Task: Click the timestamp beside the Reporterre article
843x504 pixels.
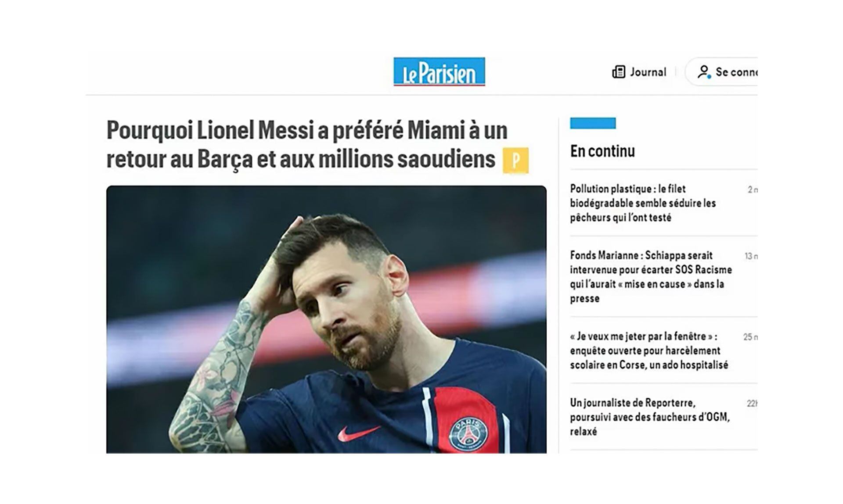Action: (752, 404)
